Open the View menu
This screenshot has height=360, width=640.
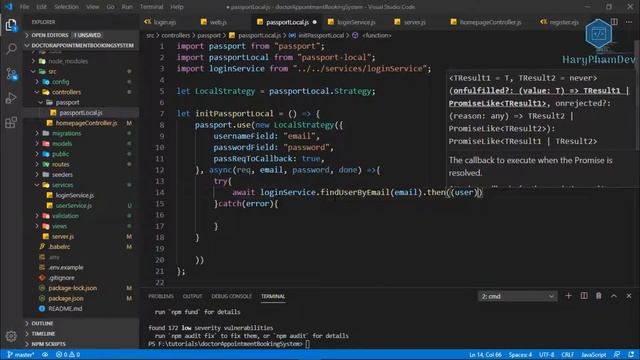(x=93, y=7)
